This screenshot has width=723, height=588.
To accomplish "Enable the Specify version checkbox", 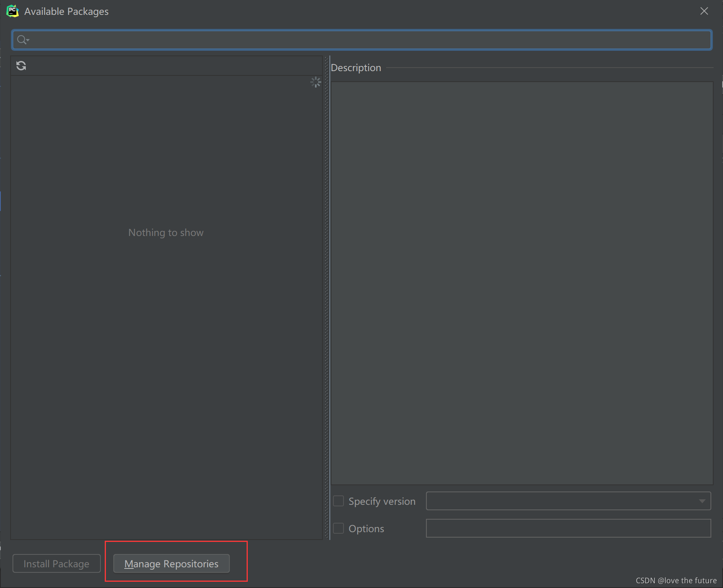I will pyautogui.click(x=338, y=501).
